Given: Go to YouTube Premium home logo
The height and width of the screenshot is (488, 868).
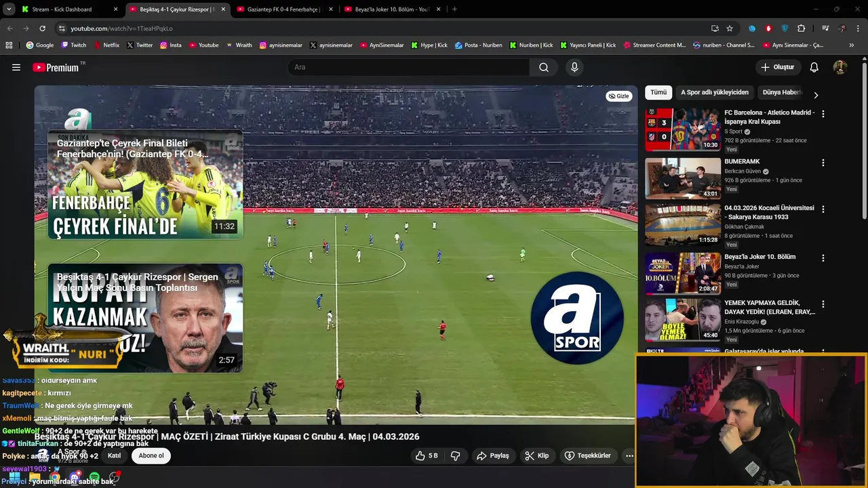Looking at the screenshot, I should point(56,67).
